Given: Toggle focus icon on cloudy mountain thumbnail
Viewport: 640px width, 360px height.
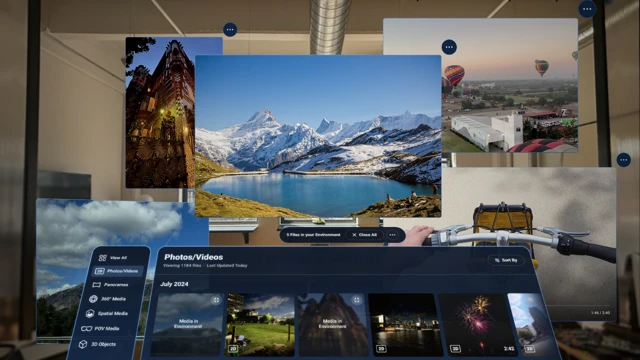Looking at the screenshot, I should (216, 300).
